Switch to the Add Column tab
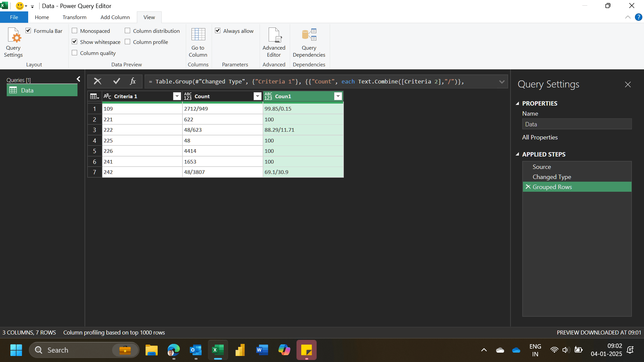Viewport: 644px width, 362px height. pyautogui.click(x=115, y=17)
